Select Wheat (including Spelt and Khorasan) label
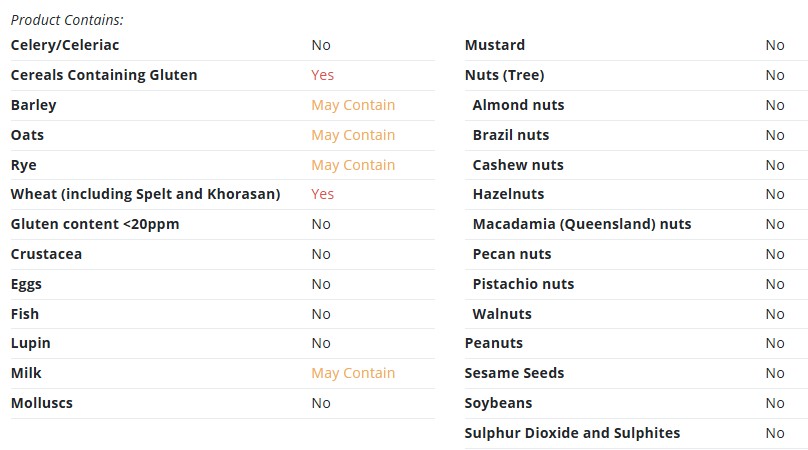 click(145, 194)
